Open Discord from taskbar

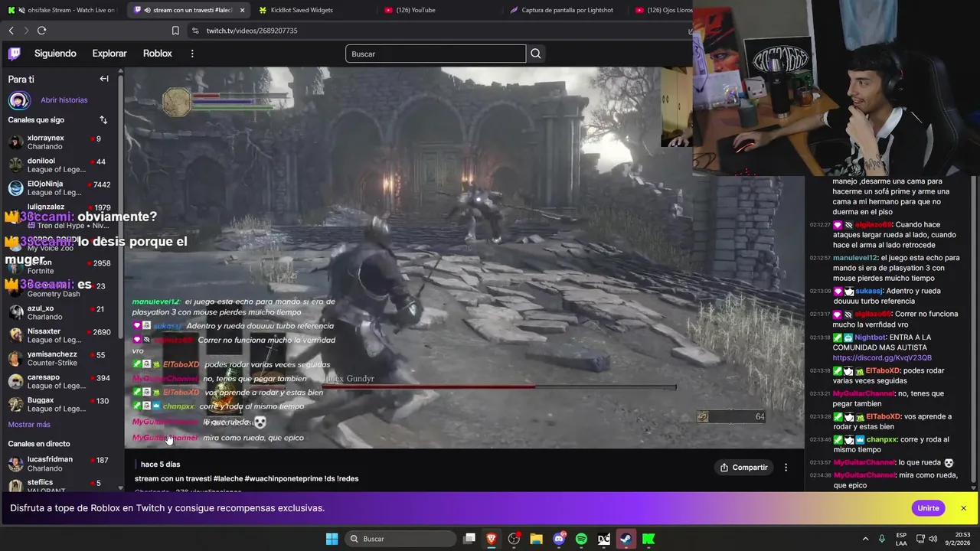(x=559, y=539)
